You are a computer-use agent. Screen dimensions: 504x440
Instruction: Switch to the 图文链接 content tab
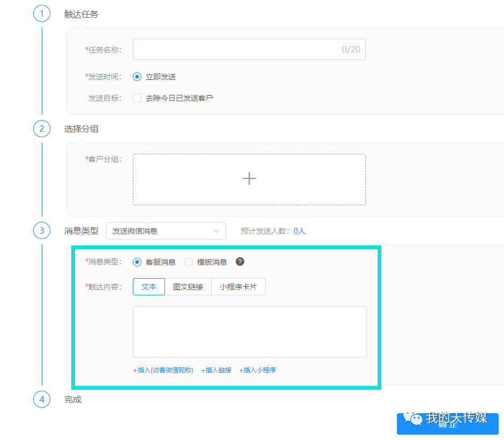click(x=188, y=287)
